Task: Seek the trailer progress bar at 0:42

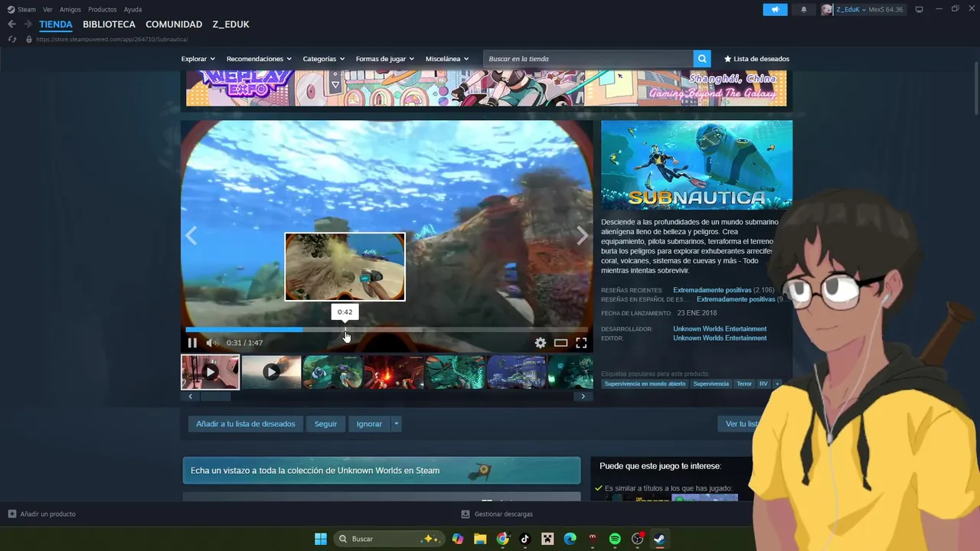Action: coord(345,330)
